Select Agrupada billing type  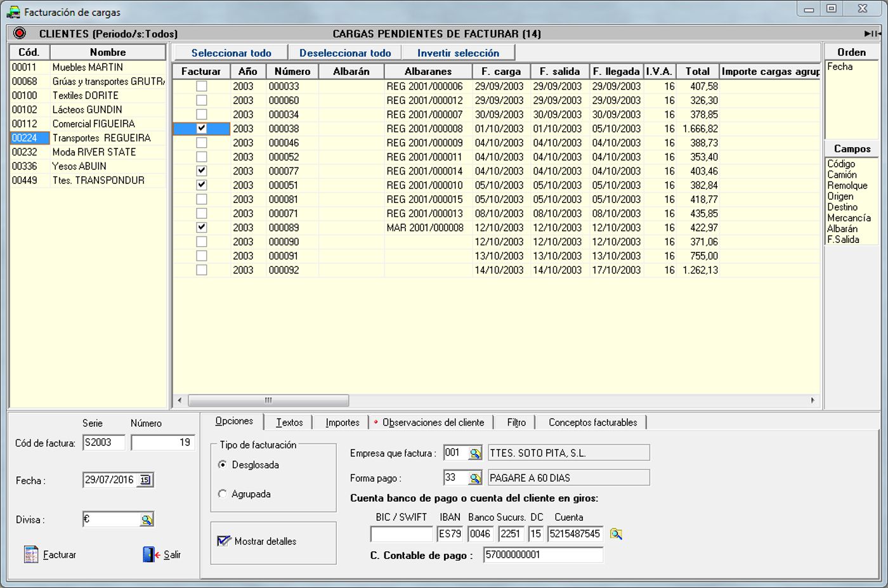pos(223,494)
